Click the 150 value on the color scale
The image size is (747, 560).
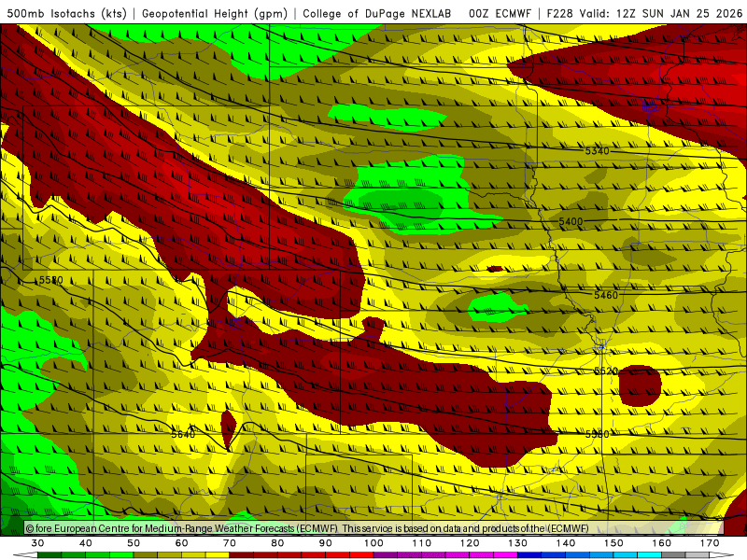pyautogui.click(x=613, y=543)
